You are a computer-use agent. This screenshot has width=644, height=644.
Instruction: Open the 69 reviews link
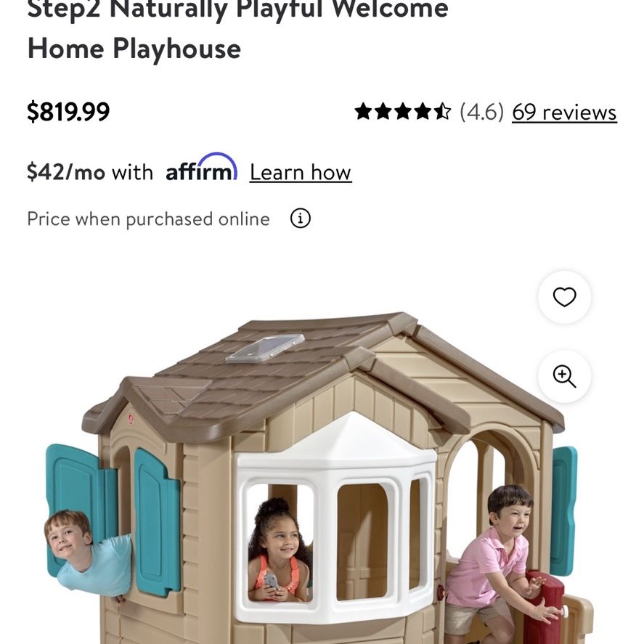click(564, 112)
